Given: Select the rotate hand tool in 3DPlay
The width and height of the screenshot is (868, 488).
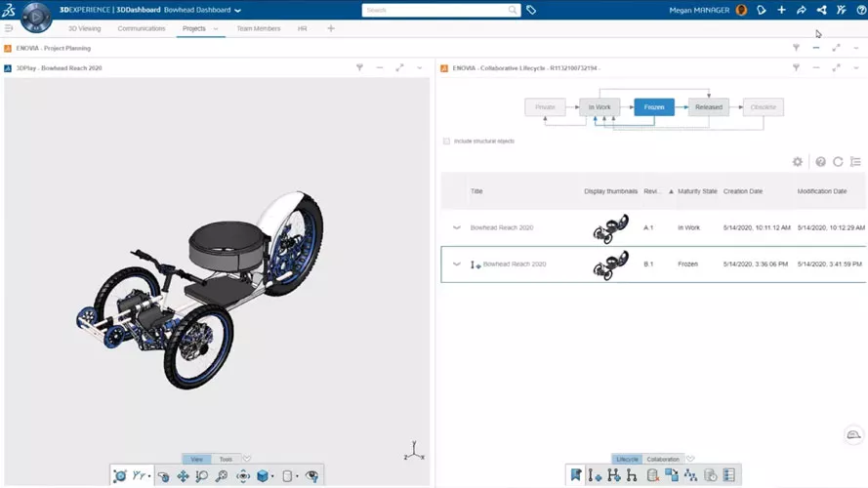Looking at the screenshot, I should [163, 476].
